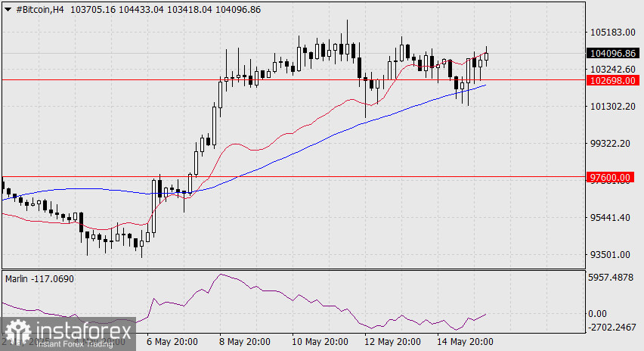Select the Marlin -117.0690 indicator label
This screenshot has width=644, height=351.
[39, 279]
